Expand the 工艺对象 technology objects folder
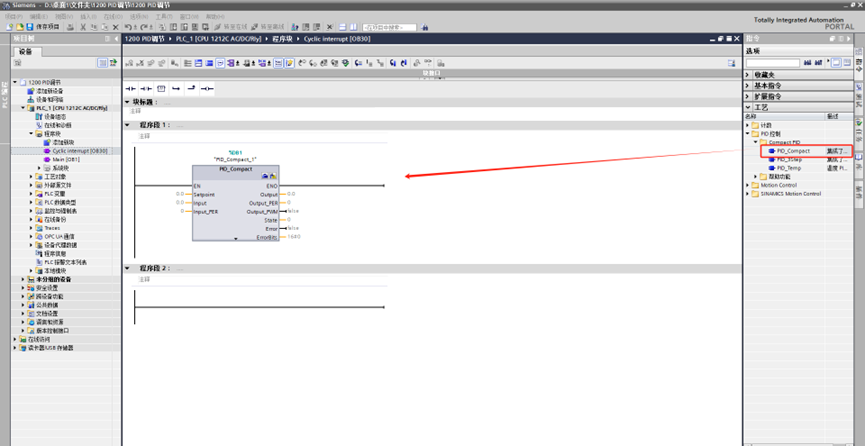The width and height of the screenshot is (865, 446). (x=31, y=177)
